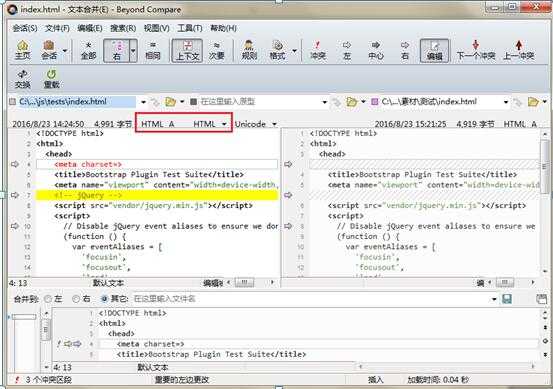This screenshot has width=553, height=389.
Task: Click the 主页 (Home) toolbar icon
Action: 23,50
